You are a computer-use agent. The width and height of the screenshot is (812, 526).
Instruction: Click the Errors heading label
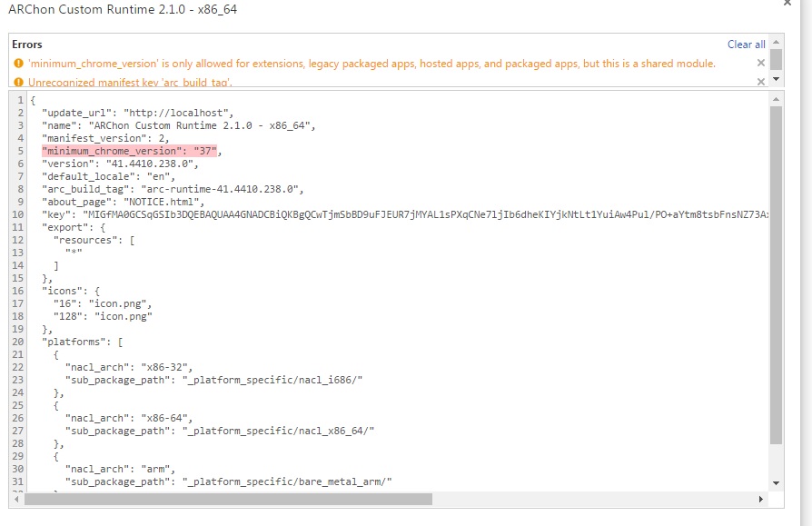coord(27,45)
